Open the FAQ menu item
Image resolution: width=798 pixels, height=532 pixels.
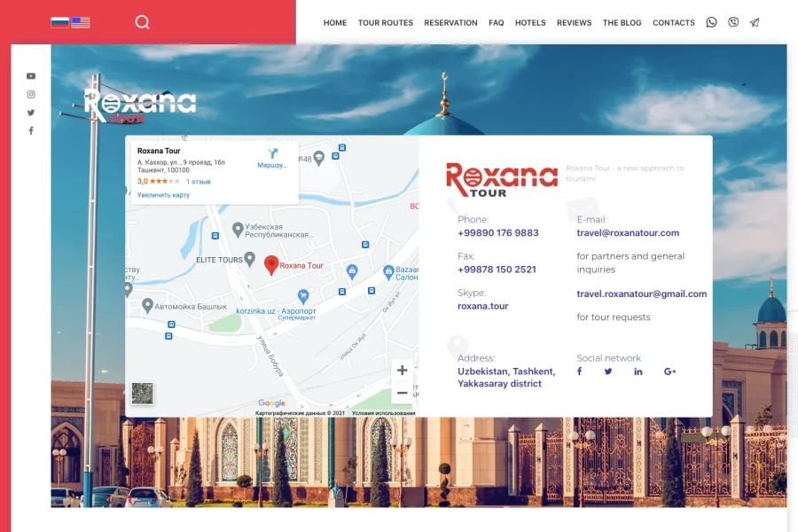497,23
